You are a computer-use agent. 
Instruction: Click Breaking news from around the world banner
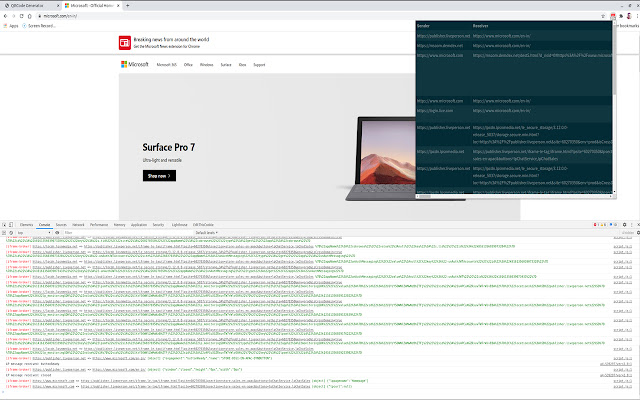click(171, 40)
